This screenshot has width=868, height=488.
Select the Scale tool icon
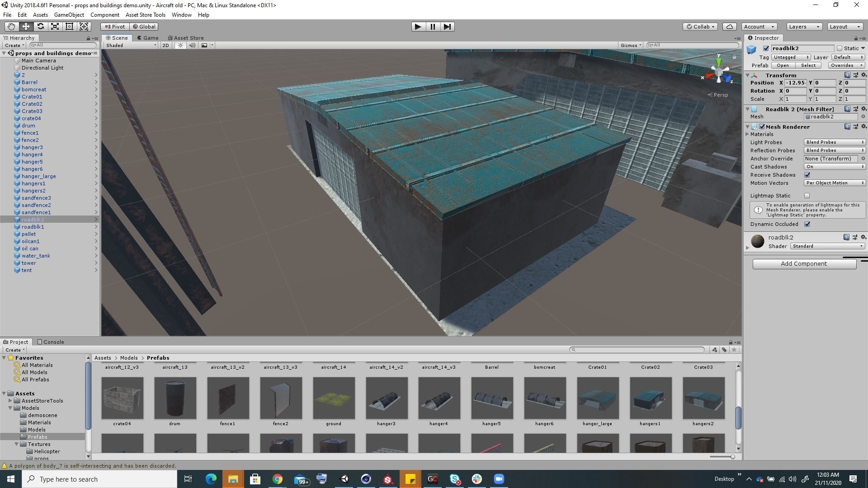55,27
